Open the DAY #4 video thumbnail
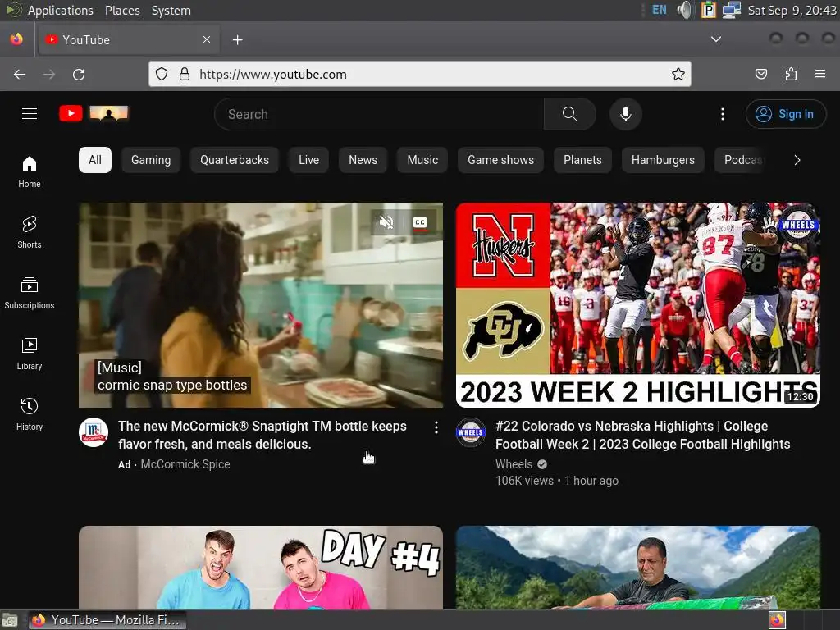Viewport: 840px width, 630px height. click(261, 568)
